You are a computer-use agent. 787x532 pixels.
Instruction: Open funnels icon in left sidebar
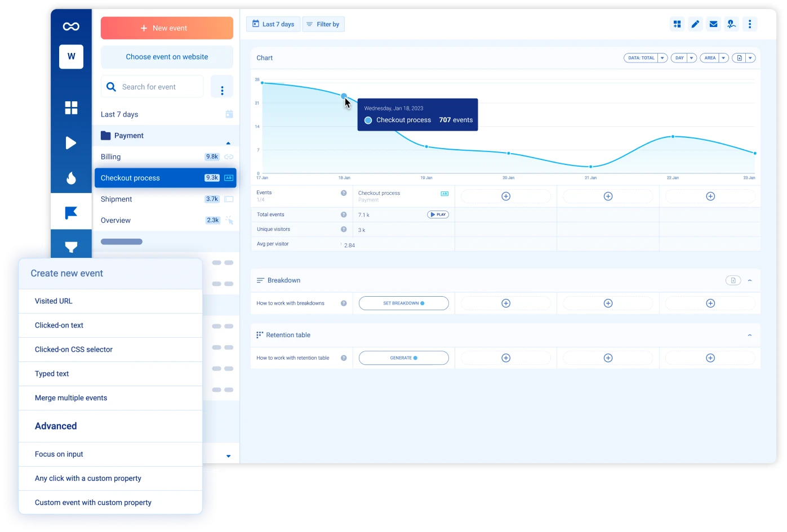(x=71, y=247)
